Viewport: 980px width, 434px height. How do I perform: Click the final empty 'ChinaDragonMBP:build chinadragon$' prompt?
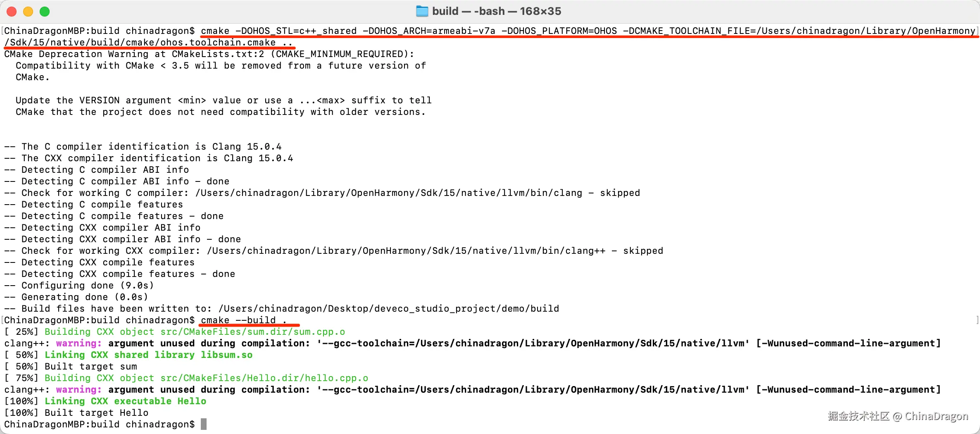pyautogui.click(x=100, y=424)
